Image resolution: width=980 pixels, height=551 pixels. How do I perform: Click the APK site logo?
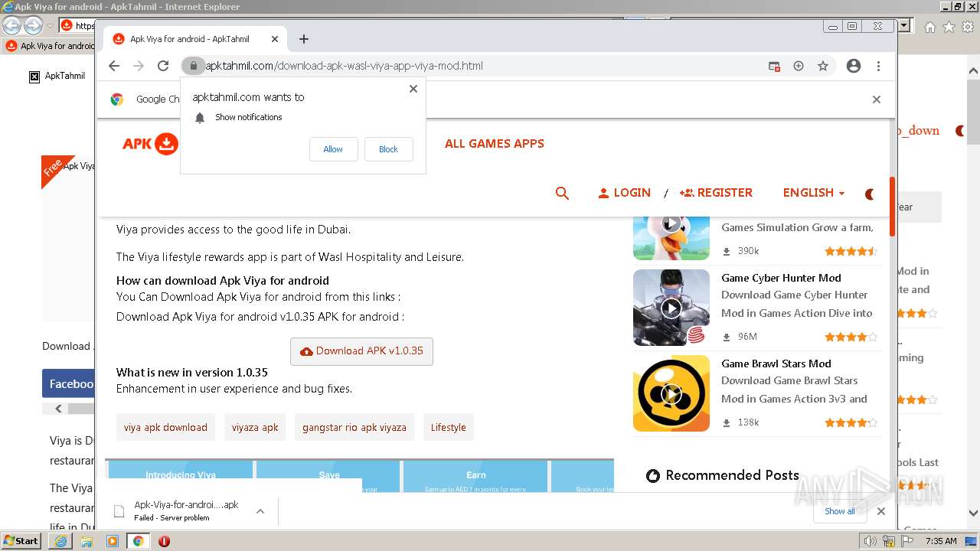pos(150,143)
